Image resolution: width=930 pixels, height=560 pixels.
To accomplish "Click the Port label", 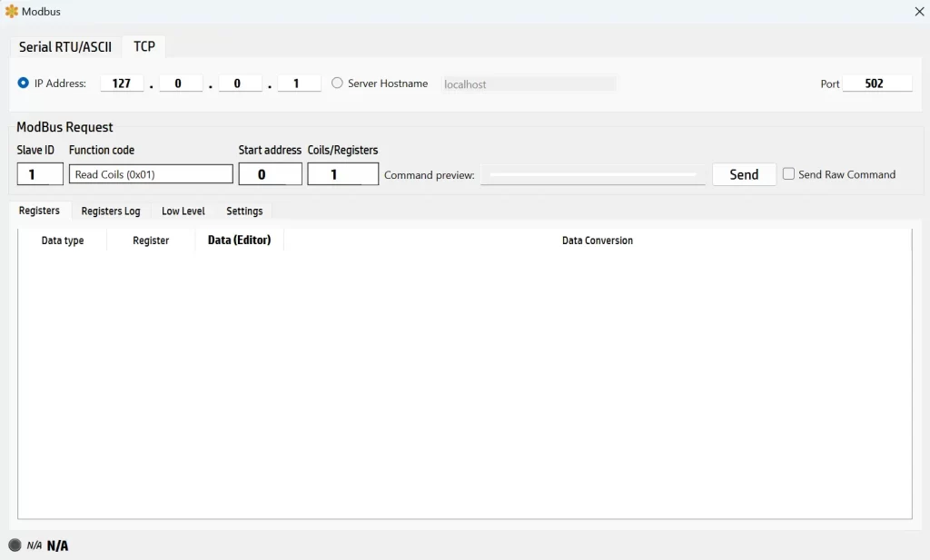I will click(830, 84).
